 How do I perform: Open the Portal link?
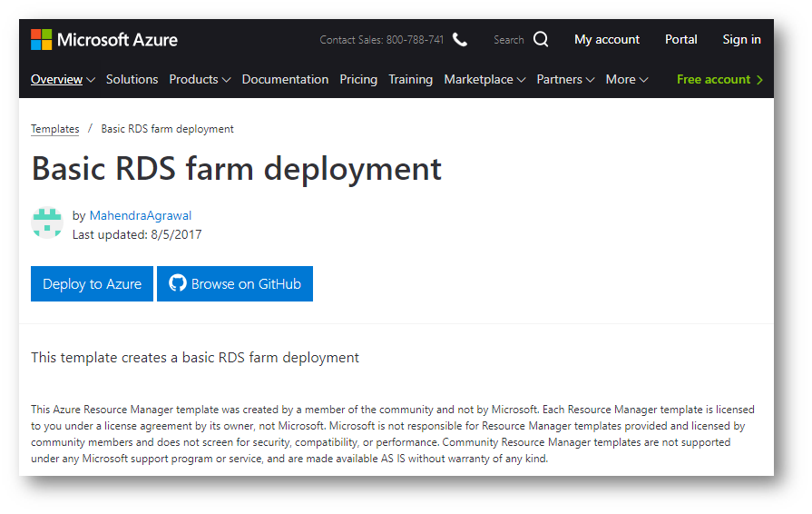[x=681, y=39]
